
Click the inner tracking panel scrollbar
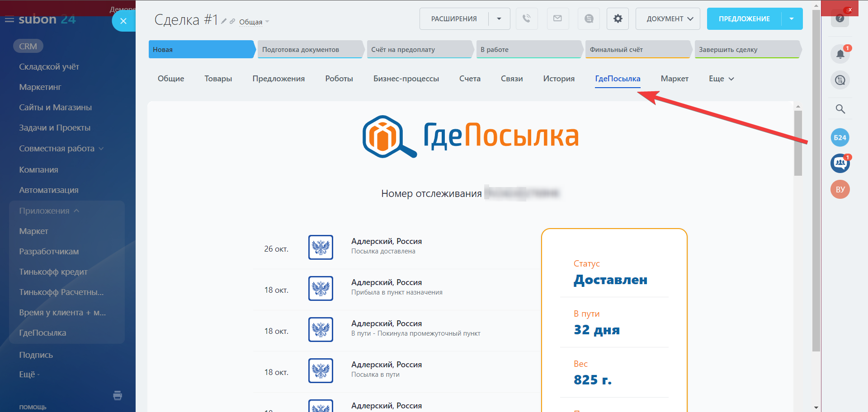[x=798, y=143]
